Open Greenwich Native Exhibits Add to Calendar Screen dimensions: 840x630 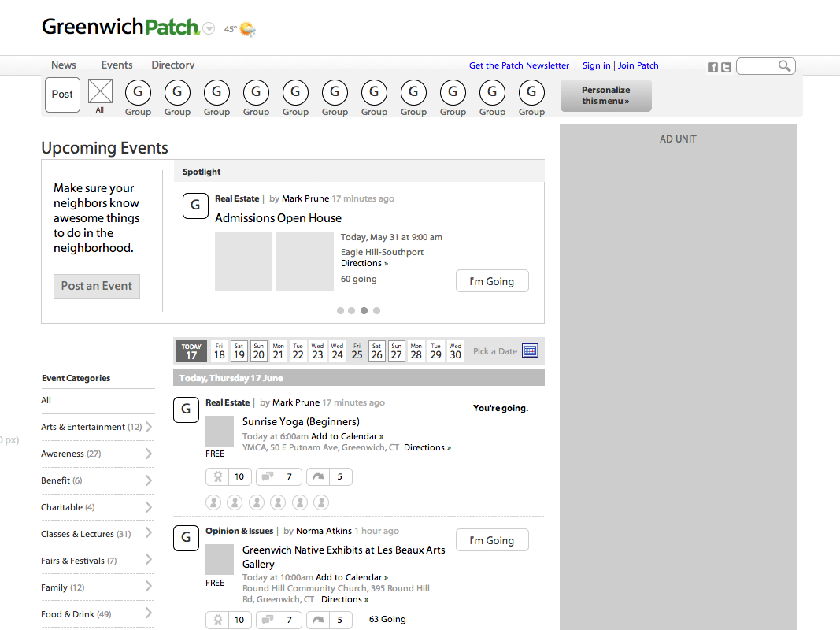tap(352, 577)
